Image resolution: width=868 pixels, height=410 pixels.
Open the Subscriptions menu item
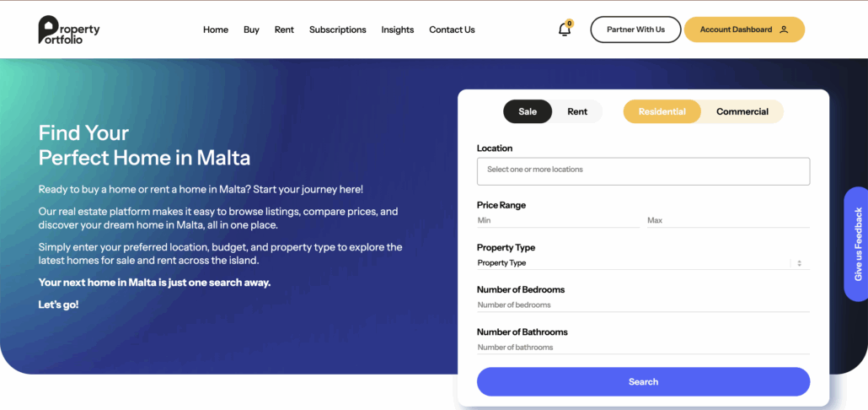tap(337, 30)
